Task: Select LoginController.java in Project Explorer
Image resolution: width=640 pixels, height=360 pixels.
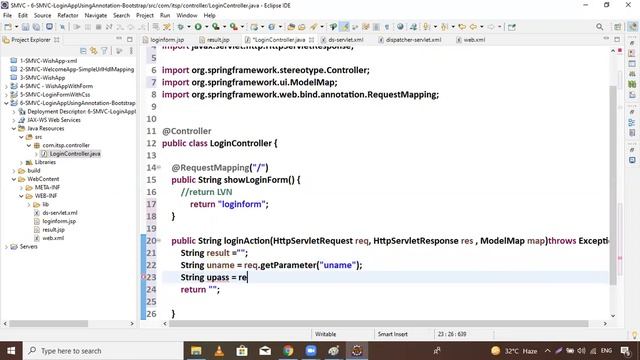Action: [75, 154]
